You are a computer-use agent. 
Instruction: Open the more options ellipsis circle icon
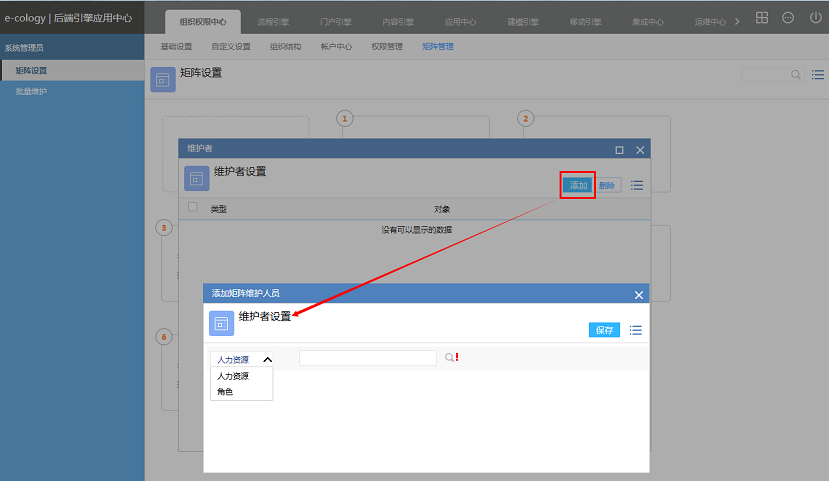pyautogui.click(x=788, y=17)
